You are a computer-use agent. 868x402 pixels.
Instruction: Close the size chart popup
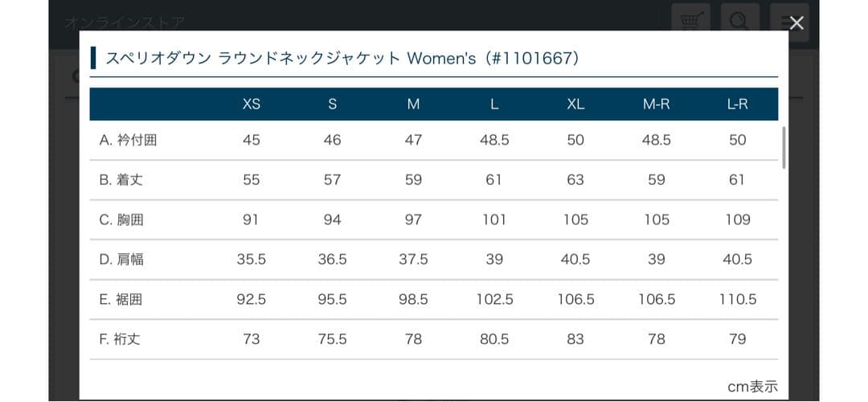point(796,23)
